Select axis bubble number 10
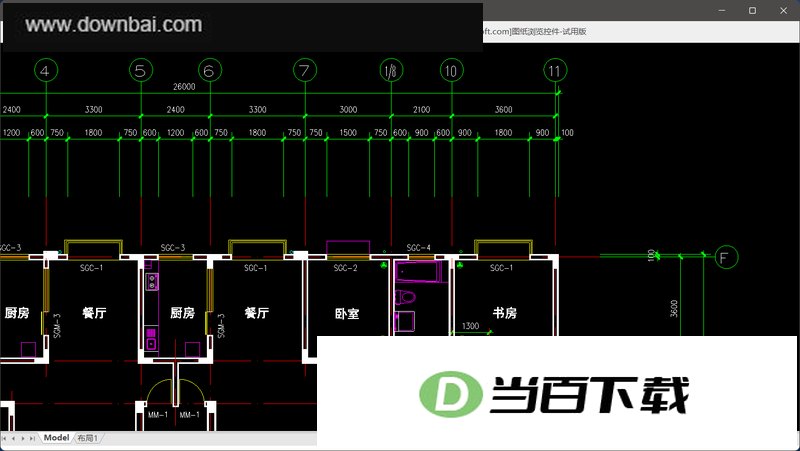Image resolution: width=800 pixels, height=451 pixels. coord(452,70)
